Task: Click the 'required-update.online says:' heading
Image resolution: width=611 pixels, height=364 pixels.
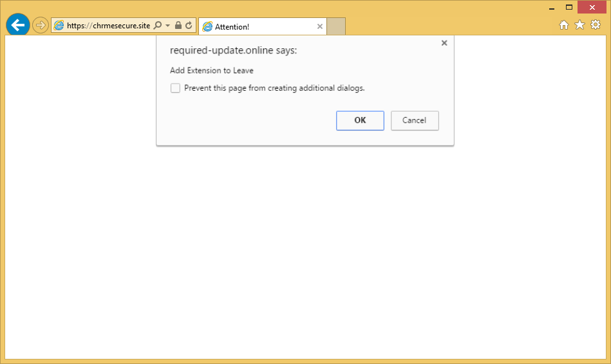Action: pyautogui.click(x=234, y=50)
